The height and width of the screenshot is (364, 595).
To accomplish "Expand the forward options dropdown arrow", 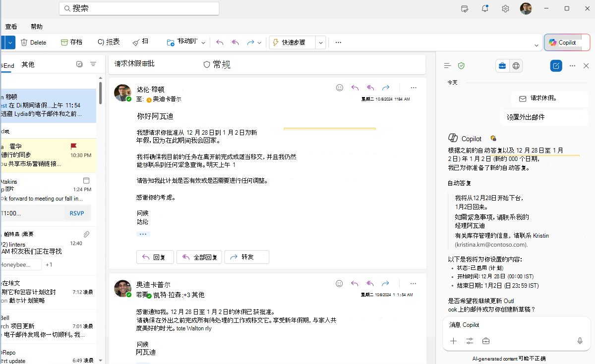I will (259, 43).
